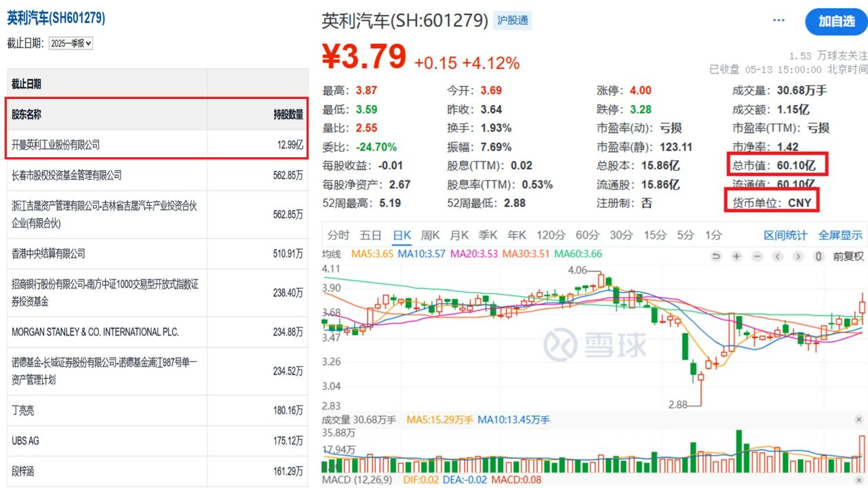Add stock via 加自选 button

[x=836, y=22]
